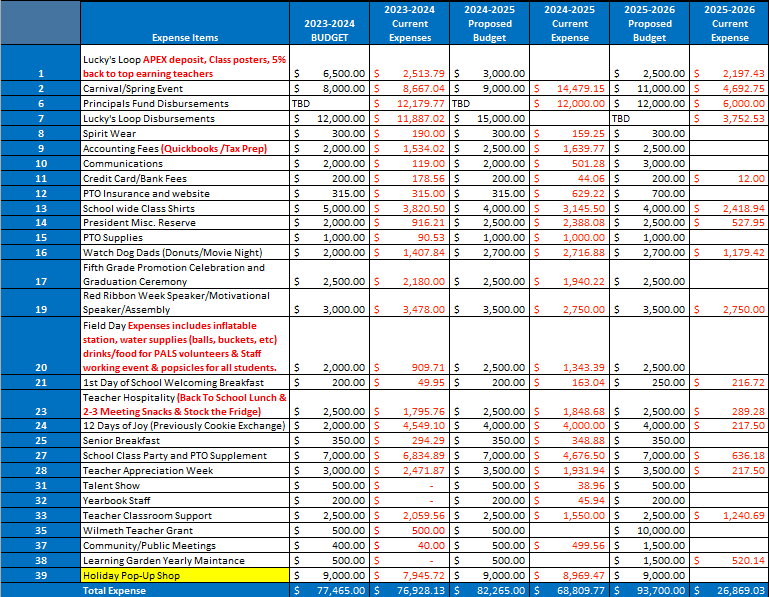This screenshot has width=769, height=597.
Task: Select the 'Senior Breakfast' cell
Action: 185,441
